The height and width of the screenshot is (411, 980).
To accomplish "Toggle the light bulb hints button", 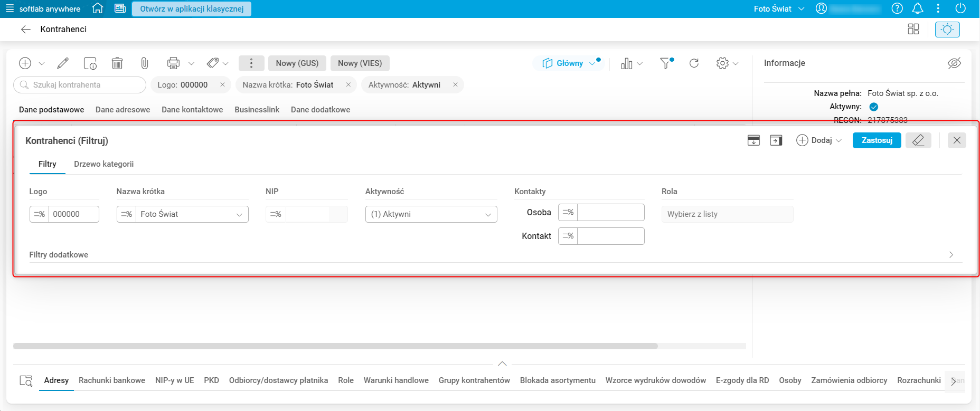I will (x=947, y=30).
